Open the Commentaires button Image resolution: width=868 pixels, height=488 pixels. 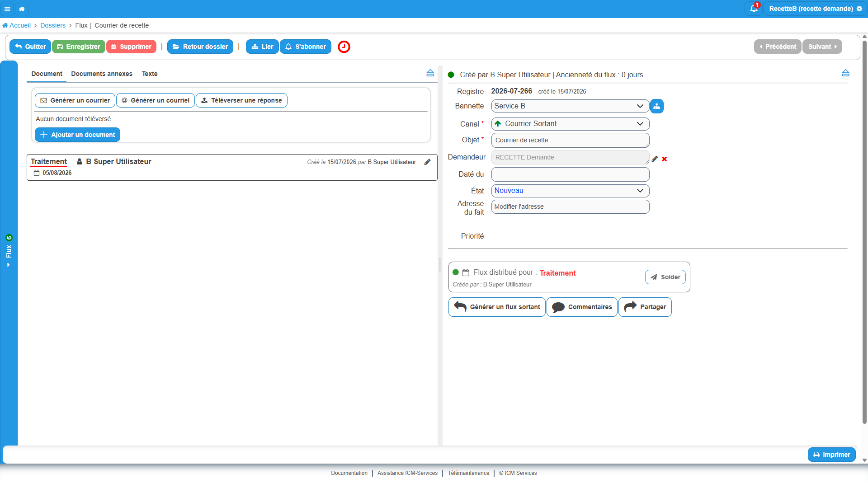(582, 307)
